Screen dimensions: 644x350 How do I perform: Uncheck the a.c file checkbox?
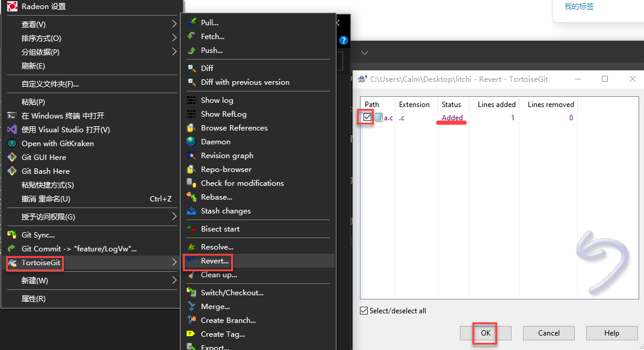coord(367,118)
